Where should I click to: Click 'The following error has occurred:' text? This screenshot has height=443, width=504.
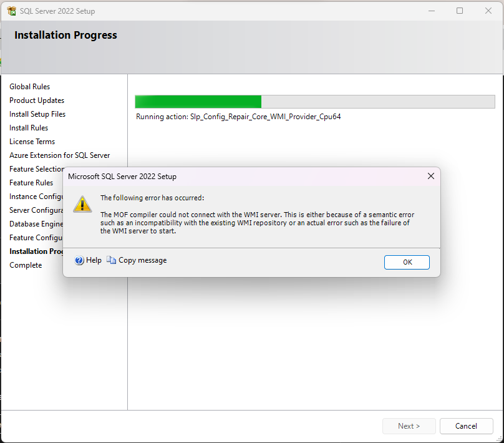point(152,198)
